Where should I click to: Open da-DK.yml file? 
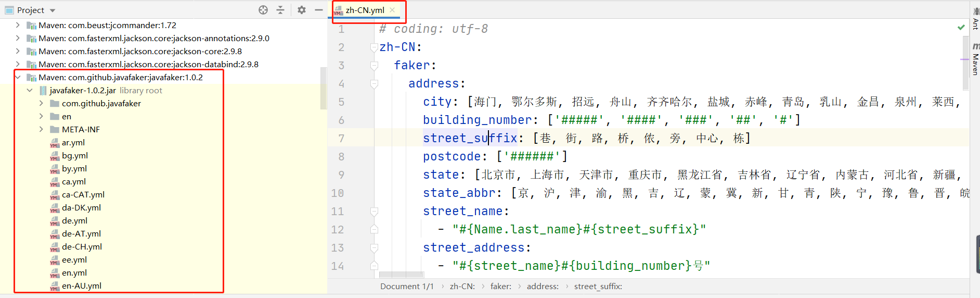coord(81,207)
